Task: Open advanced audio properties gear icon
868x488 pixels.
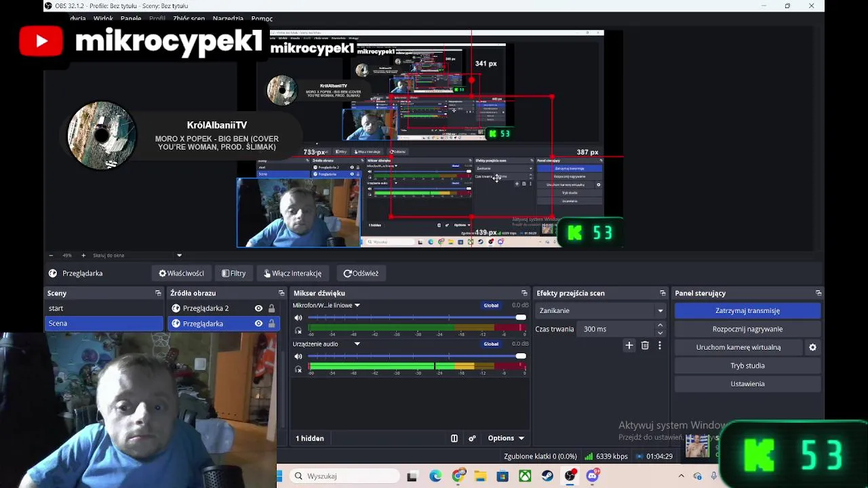Action: [472, 439]
